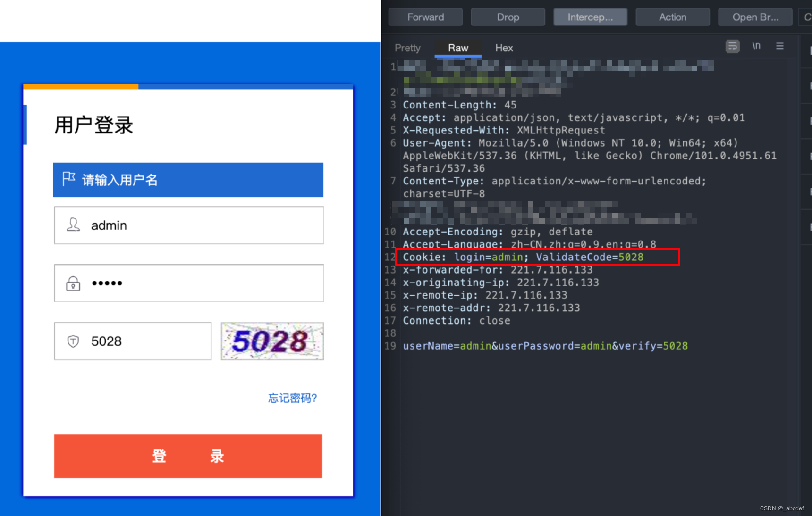Select the x-originating-ip header line
Screen dimensions: 812x516
tap(501, 283)
